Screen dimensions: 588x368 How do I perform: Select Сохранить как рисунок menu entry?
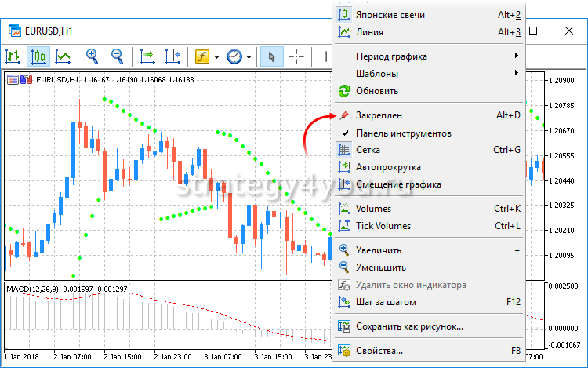(x=409, y=326)
